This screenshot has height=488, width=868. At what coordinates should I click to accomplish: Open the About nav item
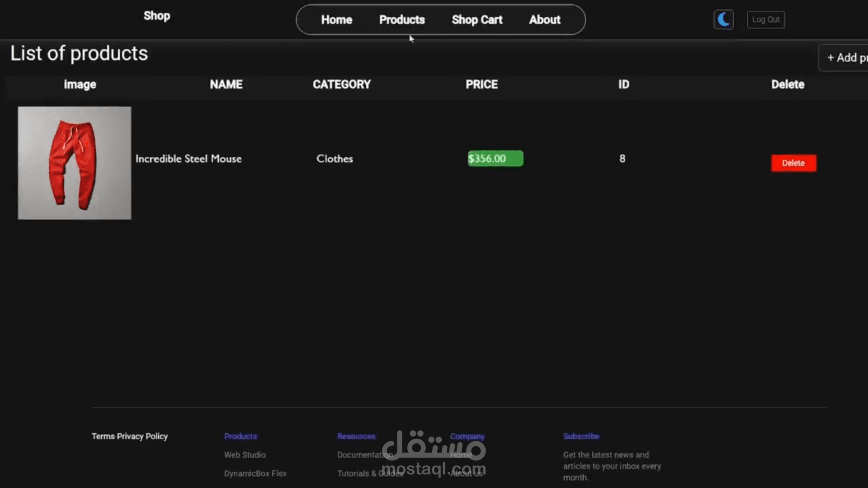coord(545,20)
